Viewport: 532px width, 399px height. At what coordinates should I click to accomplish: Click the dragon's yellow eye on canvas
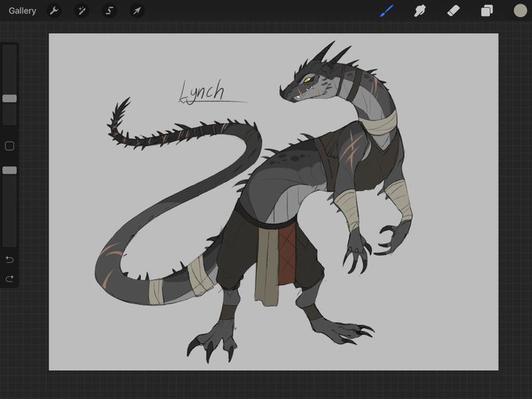307,80
